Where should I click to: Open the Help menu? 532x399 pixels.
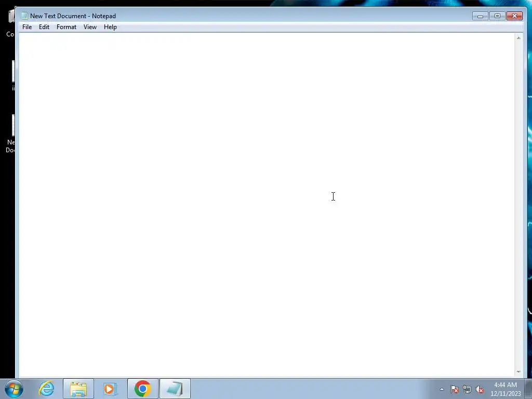[x=110, y=27]
